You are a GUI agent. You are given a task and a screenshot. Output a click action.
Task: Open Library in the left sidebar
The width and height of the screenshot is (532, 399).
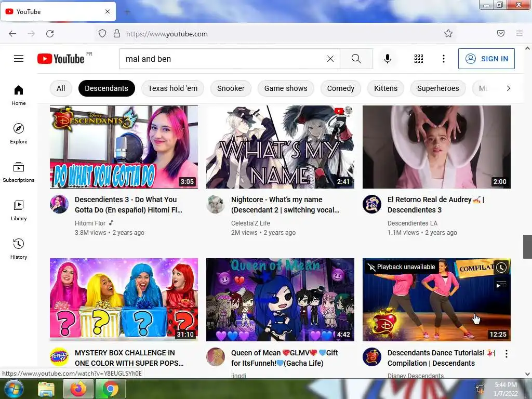click(x=19, y=211)
